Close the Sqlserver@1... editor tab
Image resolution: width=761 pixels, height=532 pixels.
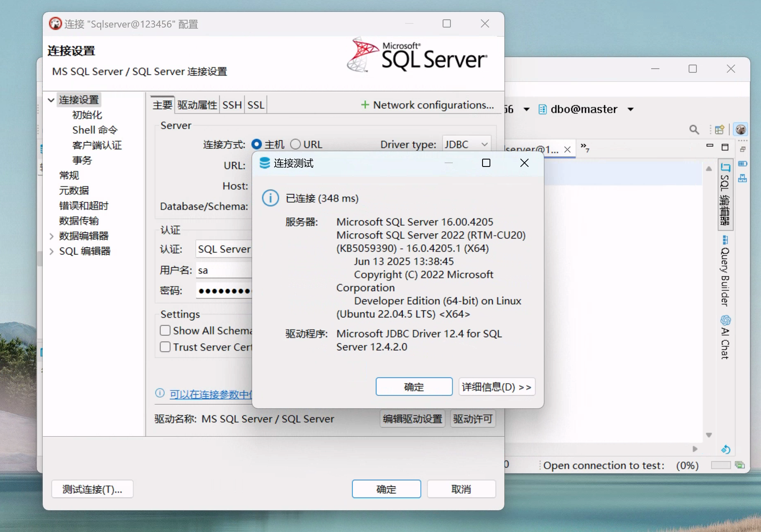tap(567, 149)
